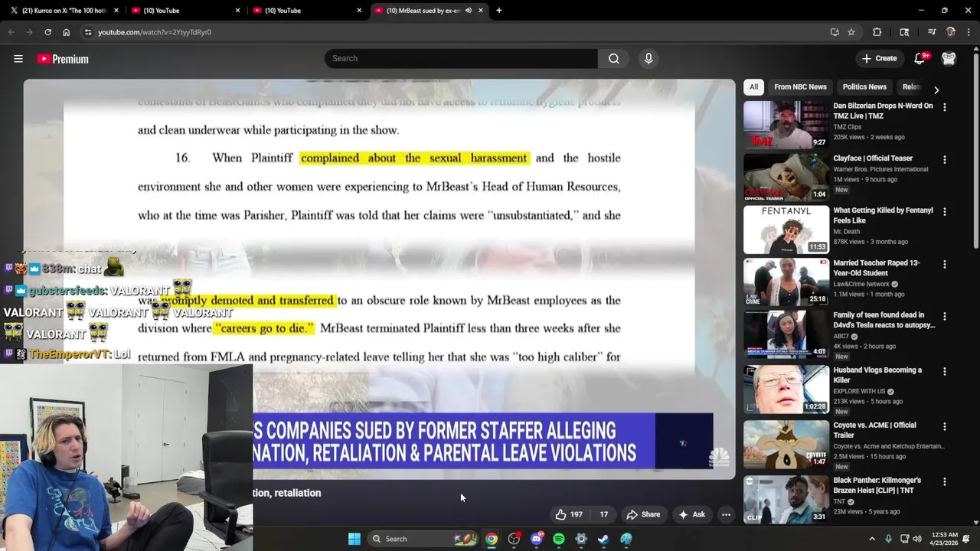View site information icon in address bar

(88, 32)
